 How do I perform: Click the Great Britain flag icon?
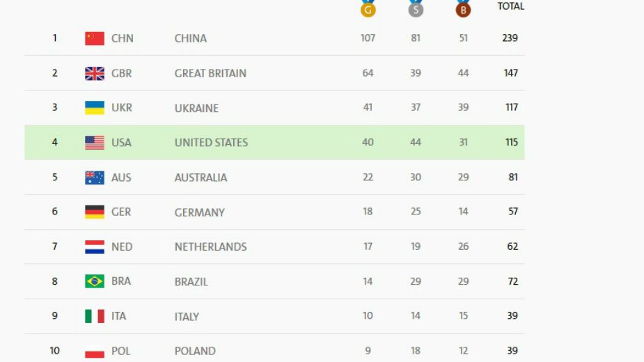click(x=95, y=73)
